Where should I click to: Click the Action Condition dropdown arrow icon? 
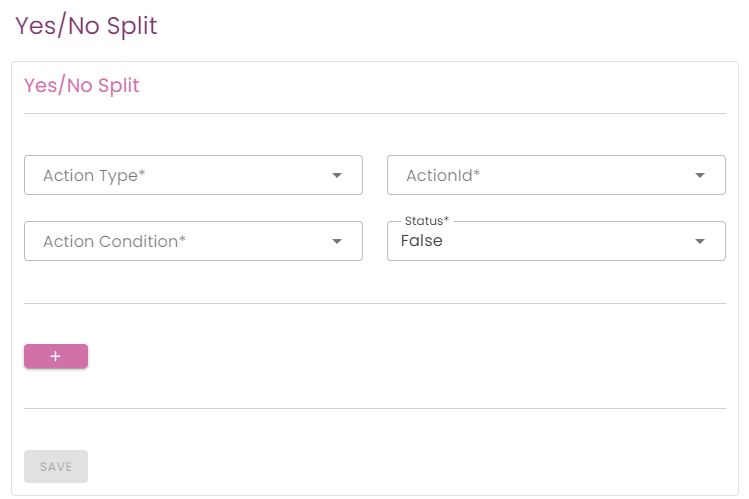pos(337,241)
